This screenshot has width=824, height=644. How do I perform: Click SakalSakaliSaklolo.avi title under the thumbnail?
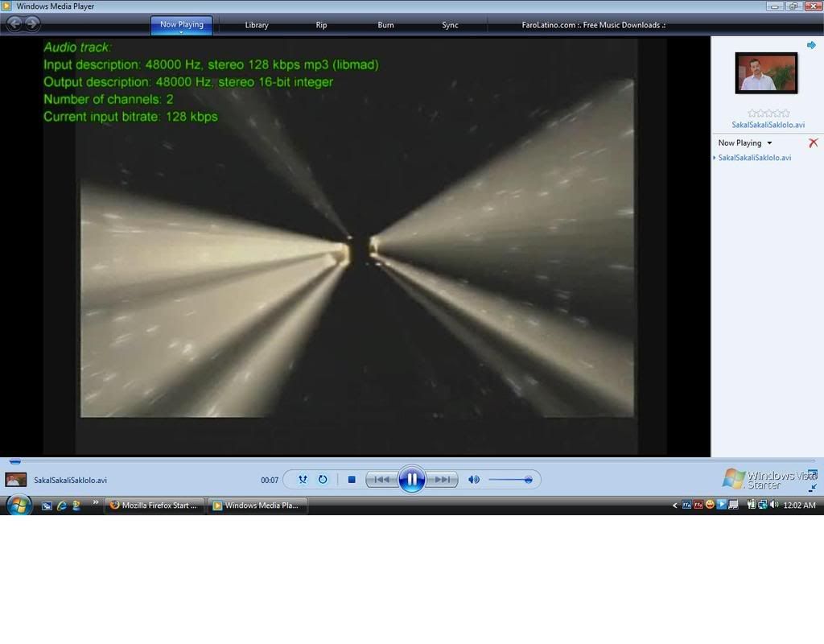[768, 125]
